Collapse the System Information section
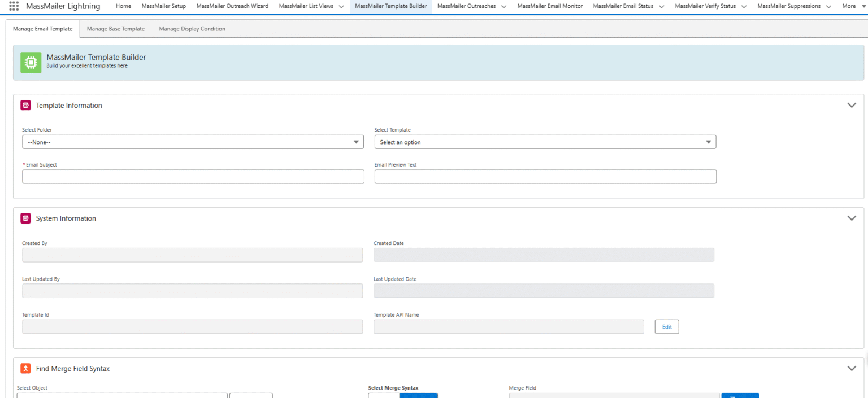 pyautogui.click(x=852, y=218)
